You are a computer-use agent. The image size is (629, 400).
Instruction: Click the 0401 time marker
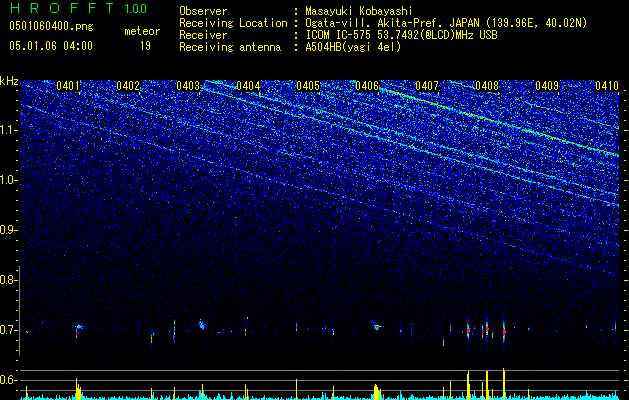(x=68, y=86)
